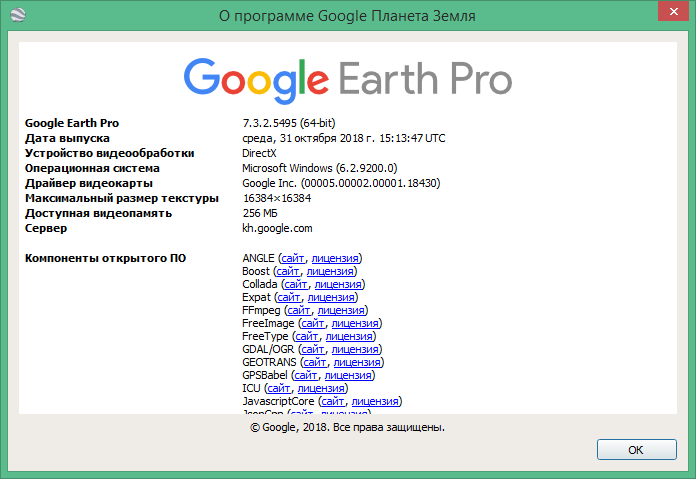The width and height of the screenshot is (696, 479).
Task: Open the FreeType сайт link
Action: 307,336
